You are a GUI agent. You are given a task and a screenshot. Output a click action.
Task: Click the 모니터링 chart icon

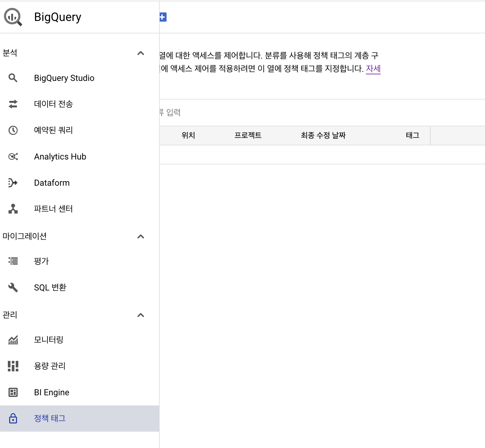point(13,340)
